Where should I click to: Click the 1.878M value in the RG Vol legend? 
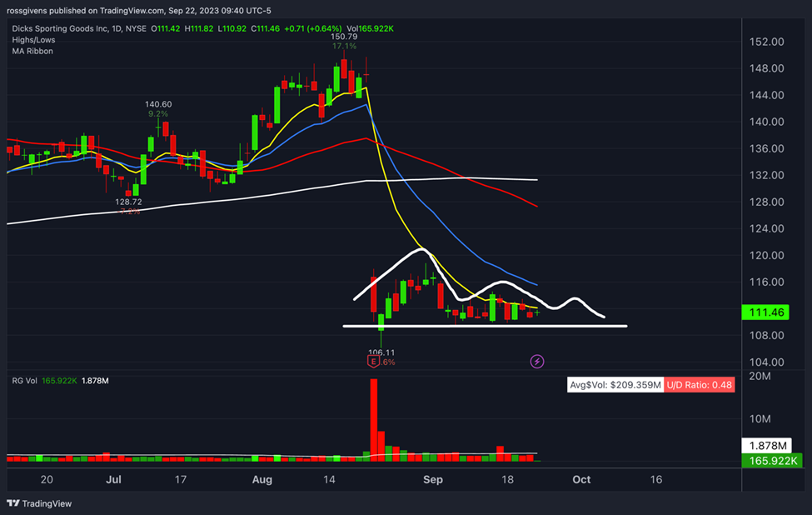95,381
